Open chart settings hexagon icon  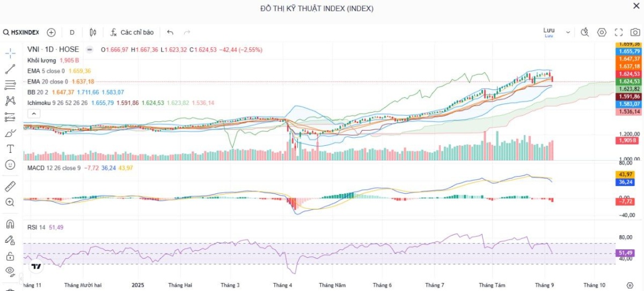click(602, 32)
